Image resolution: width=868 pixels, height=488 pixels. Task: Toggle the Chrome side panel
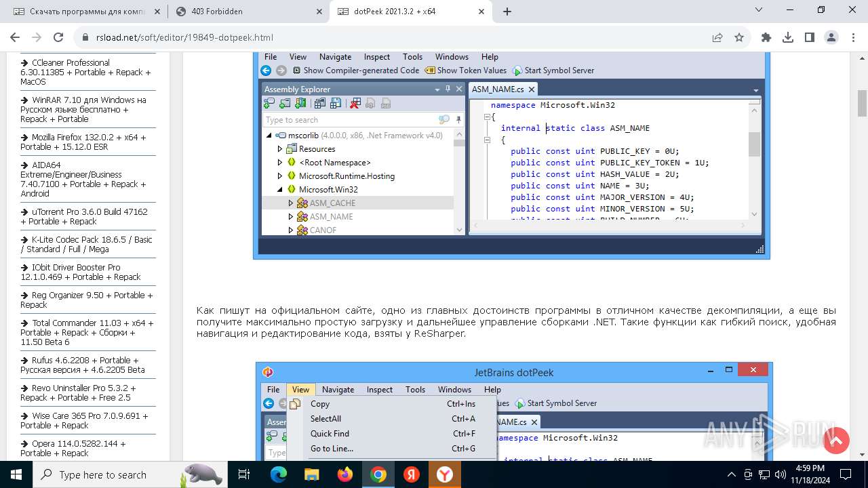810,38
